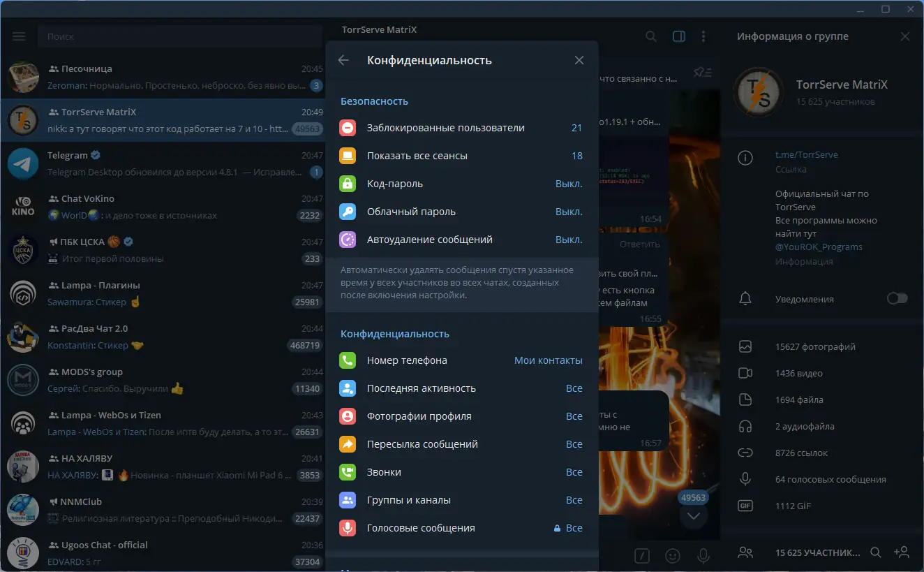Click the green passcode lock icon

tap(348, 184)
